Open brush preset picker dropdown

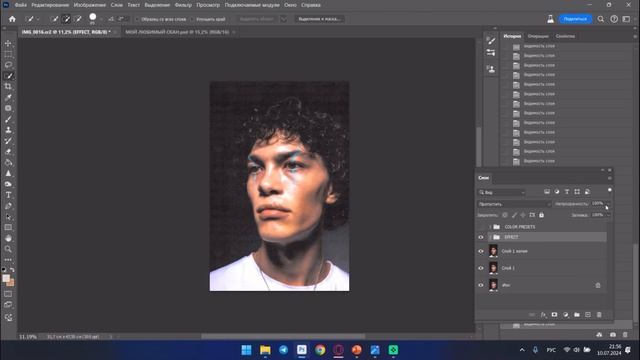[101, 19]
